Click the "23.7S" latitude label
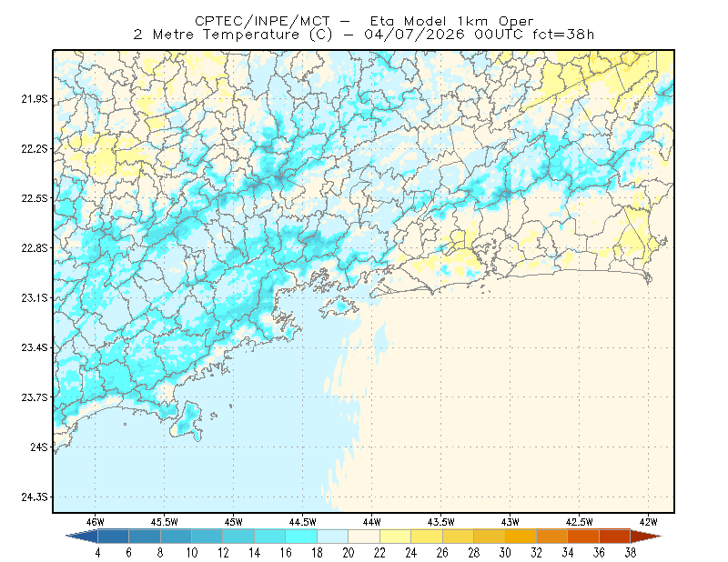 35,397
